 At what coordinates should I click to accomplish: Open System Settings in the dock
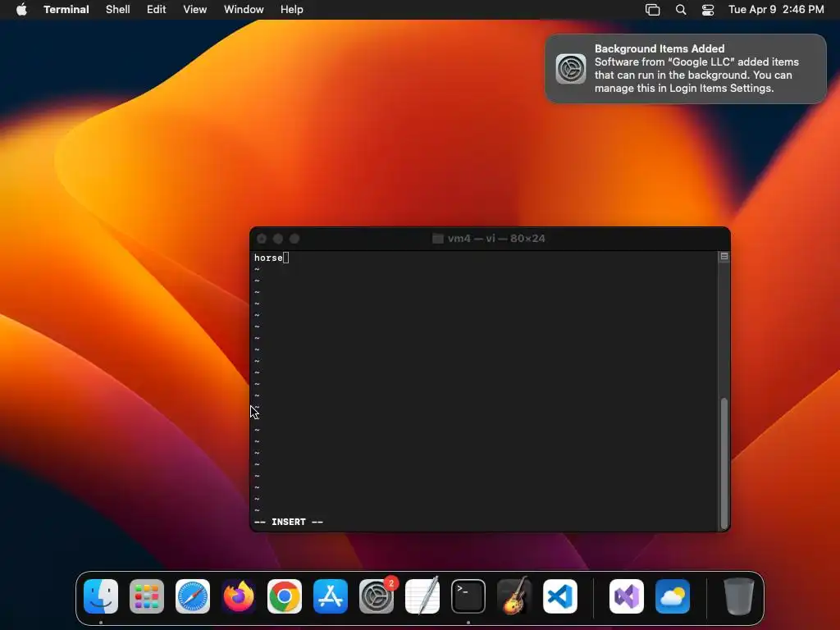coord(377,596)
